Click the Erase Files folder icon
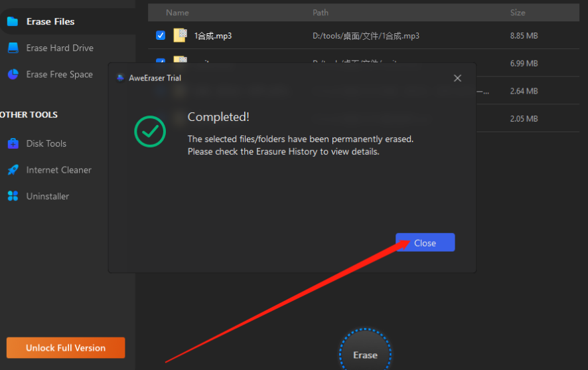The image size is (588, 370). click(x=13, y=22)
